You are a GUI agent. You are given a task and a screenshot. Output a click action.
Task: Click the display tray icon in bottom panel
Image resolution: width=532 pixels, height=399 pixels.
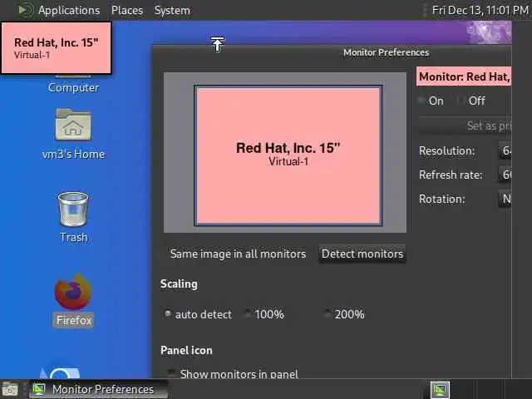(x=440, y=390)
